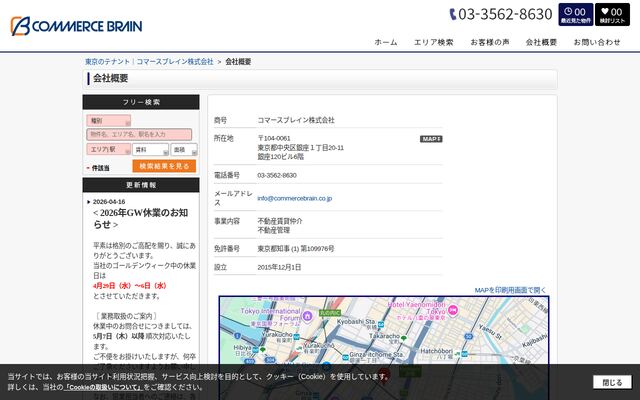
Task: Click the red holiday dates 4月29日(水)〜6日(水)
Action: pos(130,286)
